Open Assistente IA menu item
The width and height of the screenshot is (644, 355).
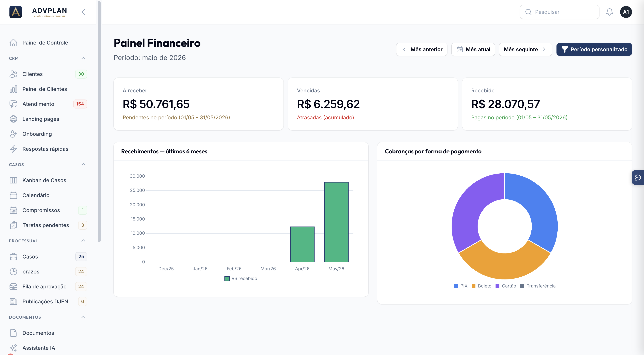(x=48, y=348)
